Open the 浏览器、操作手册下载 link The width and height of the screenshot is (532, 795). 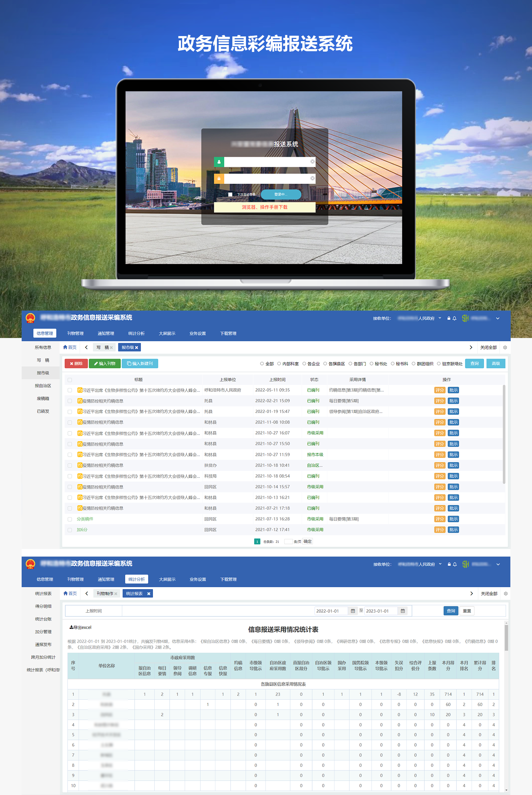tap(264, 207)
